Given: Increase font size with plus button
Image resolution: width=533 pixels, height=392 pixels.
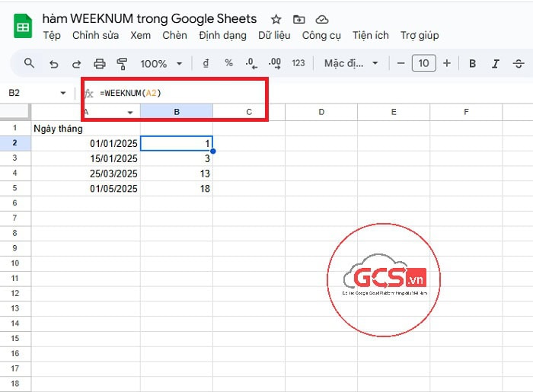Looking at the screenshot, I should pyautogui.click(x=447, y=64).
